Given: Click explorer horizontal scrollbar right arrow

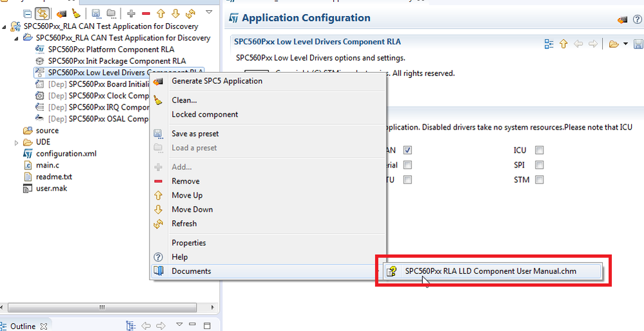Looking at the screenshot, I should [212, 307].
